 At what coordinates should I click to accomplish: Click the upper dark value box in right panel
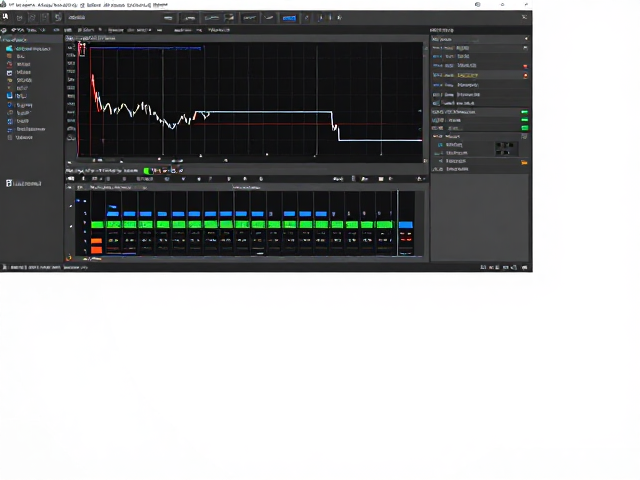(x=505, y=145)
